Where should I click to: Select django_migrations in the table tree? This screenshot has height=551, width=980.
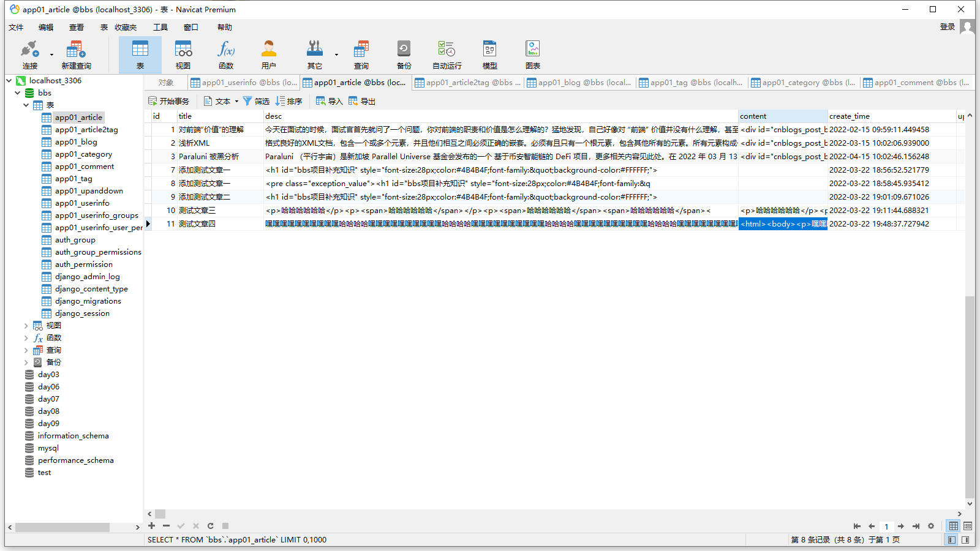pos(88,301)
